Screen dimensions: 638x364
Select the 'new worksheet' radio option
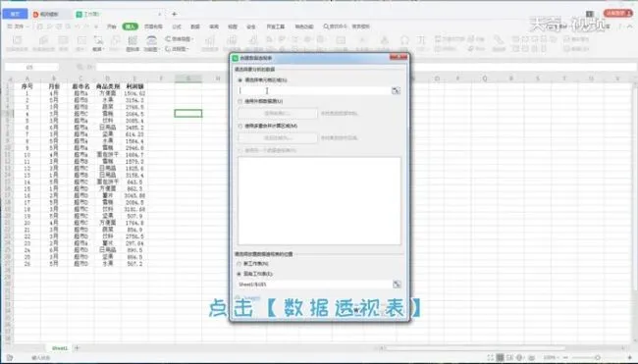click(239, 264)
